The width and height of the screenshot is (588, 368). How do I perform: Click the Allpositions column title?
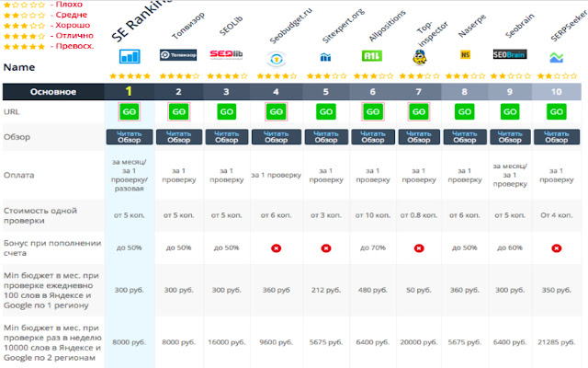(388, 26)
